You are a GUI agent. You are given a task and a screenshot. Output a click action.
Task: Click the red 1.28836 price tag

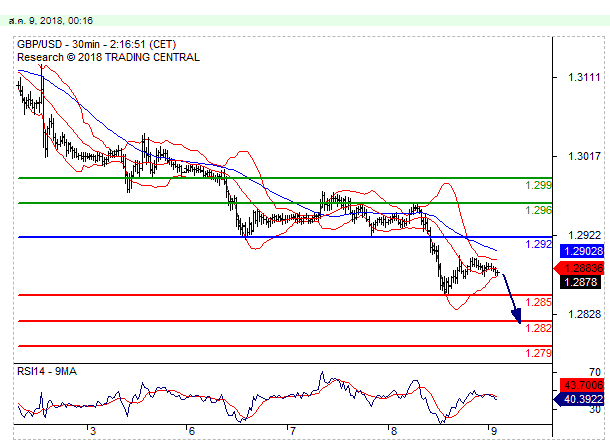[x=579, y=268]
